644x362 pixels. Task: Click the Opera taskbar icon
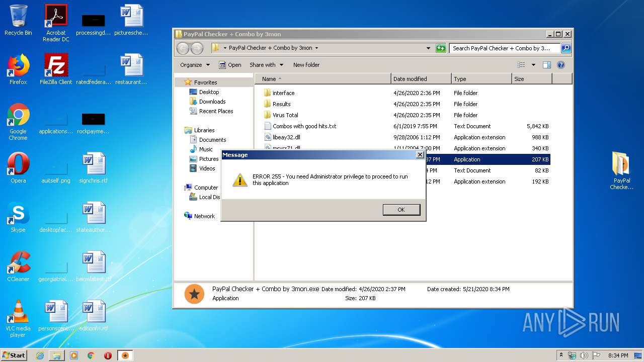[x=108, y=355]
